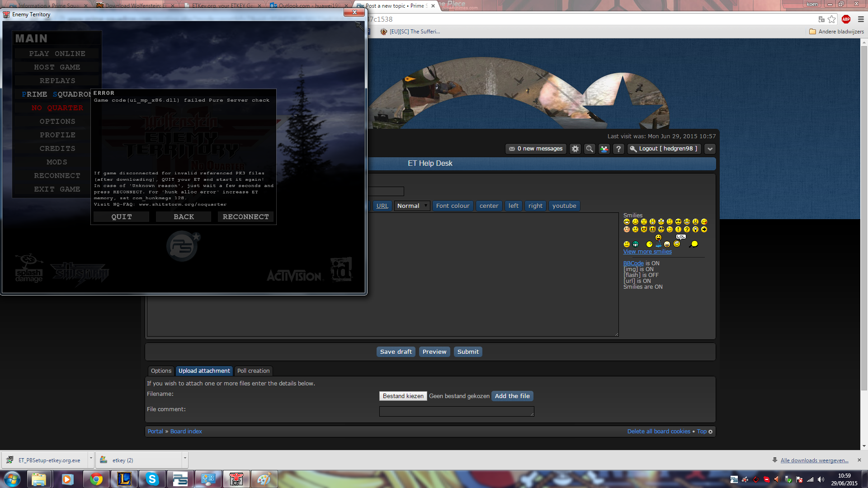Open Adblock Plus extension icon

click(846, 19)
